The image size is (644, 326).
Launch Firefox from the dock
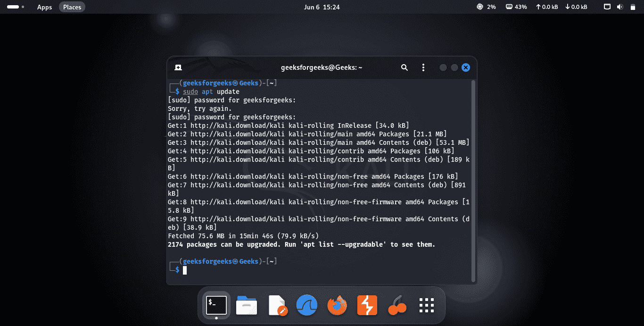[337, 306]
